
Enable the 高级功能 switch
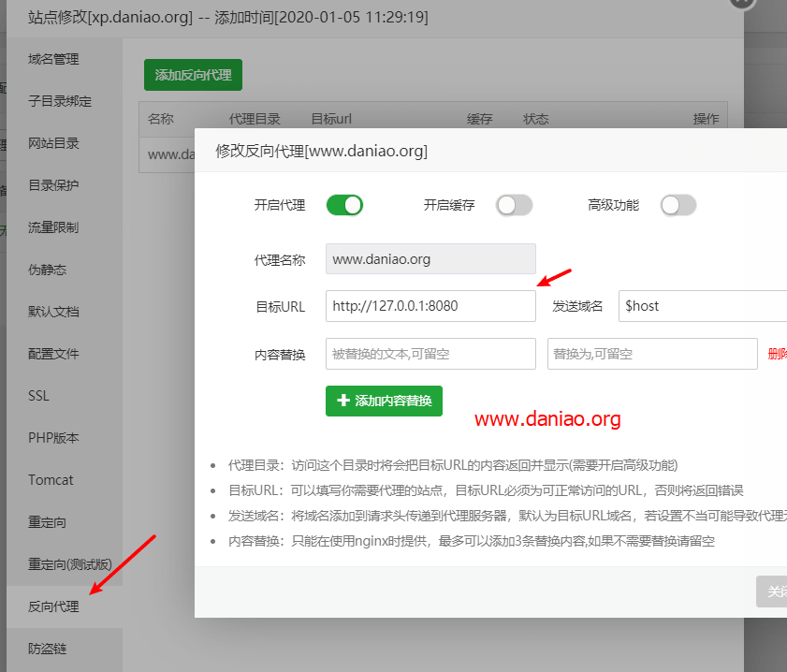(x=678, y=205)
